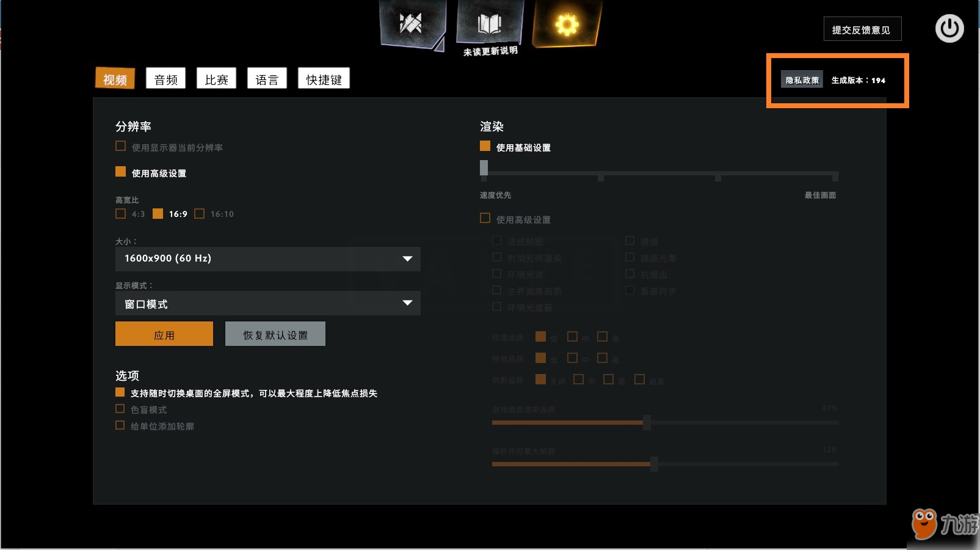Go to the 快捷键 tab

pyautogui.click(x=324, y=79)
